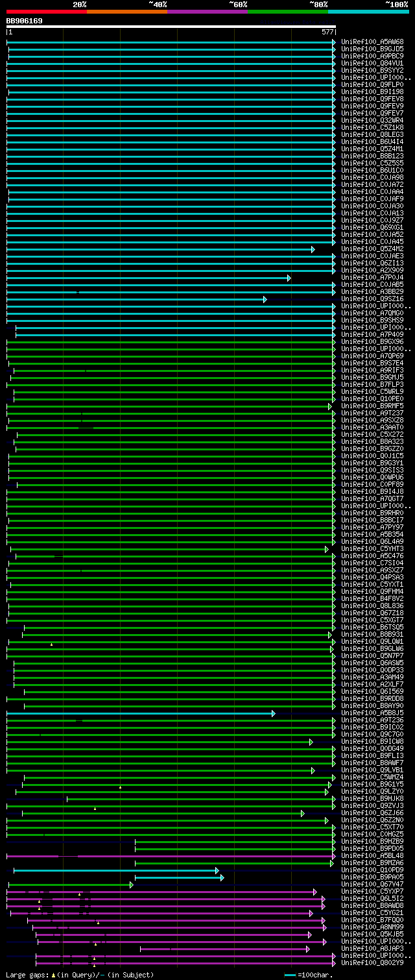Select UniRef100_B4F8V2 label
415x980 pixels.
pyautogui.click(x=372, y=598)
